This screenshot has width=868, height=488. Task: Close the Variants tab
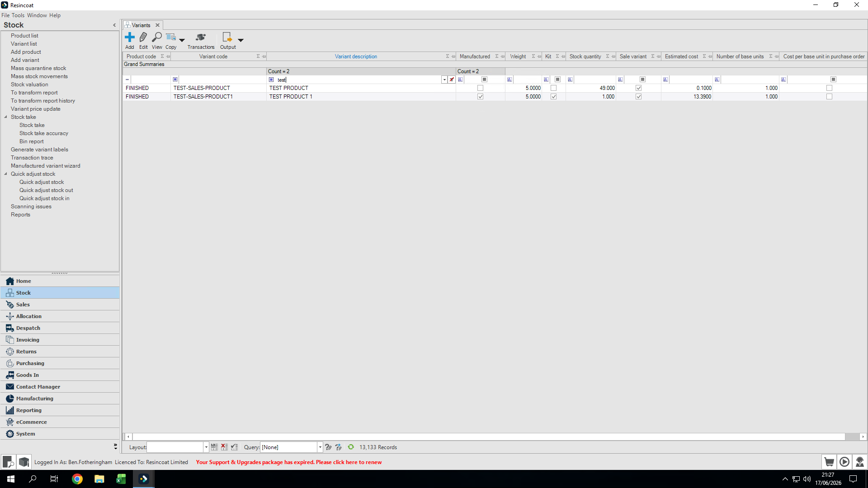click(158, 25)
